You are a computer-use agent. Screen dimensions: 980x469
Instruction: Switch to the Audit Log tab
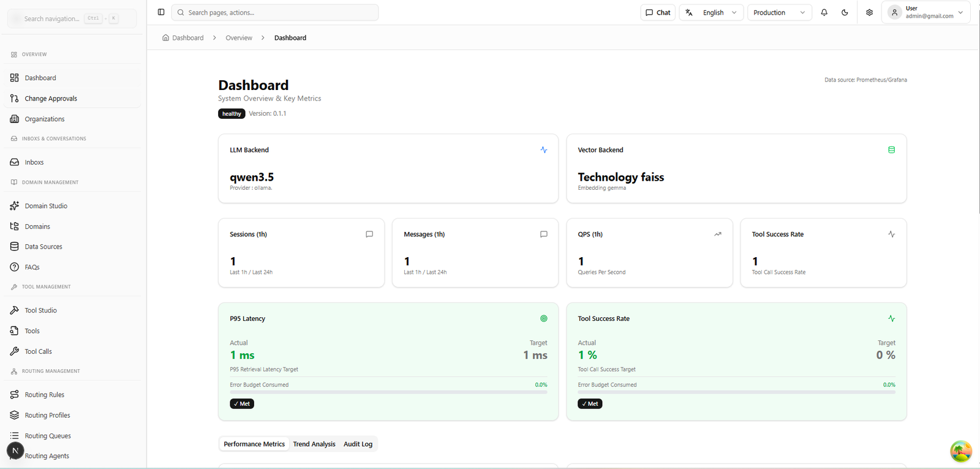click(358, 444)
